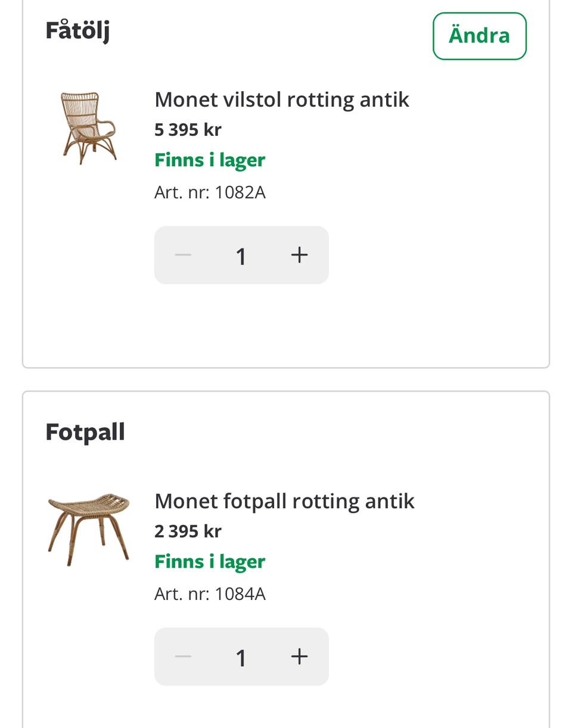Click article number 1082A text
572x728 pixels.
coord(210,192)
